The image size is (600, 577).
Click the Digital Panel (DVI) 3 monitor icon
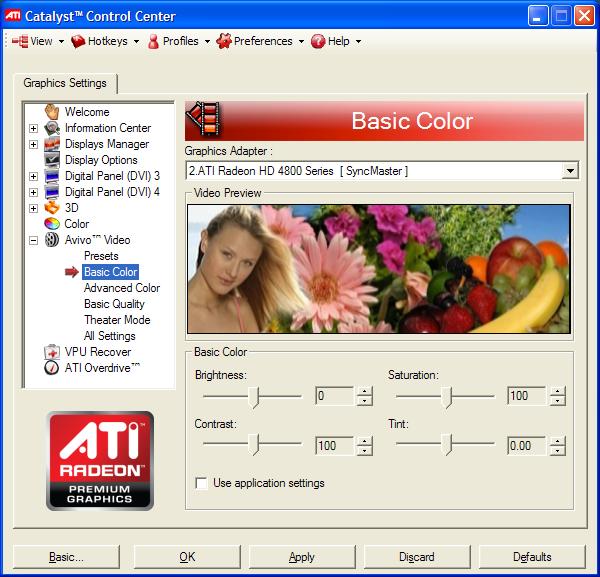point(52,176)
